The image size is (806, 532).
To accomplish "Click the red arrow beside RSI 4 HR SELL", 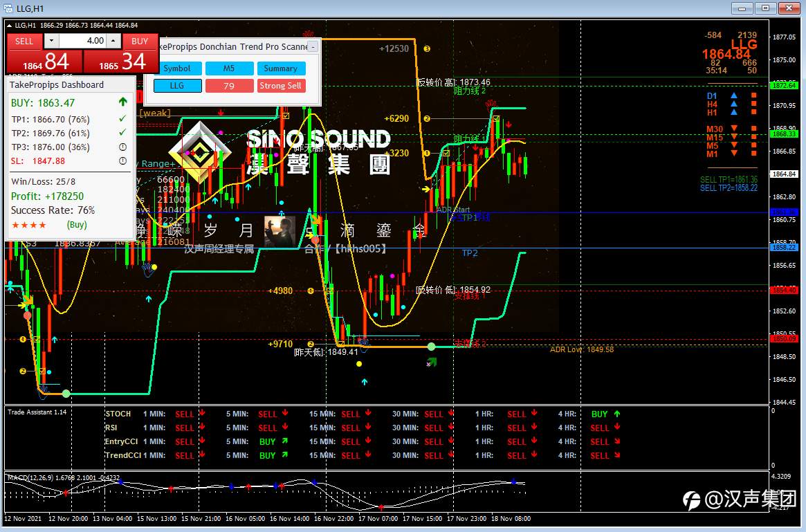I will [617, 427].
